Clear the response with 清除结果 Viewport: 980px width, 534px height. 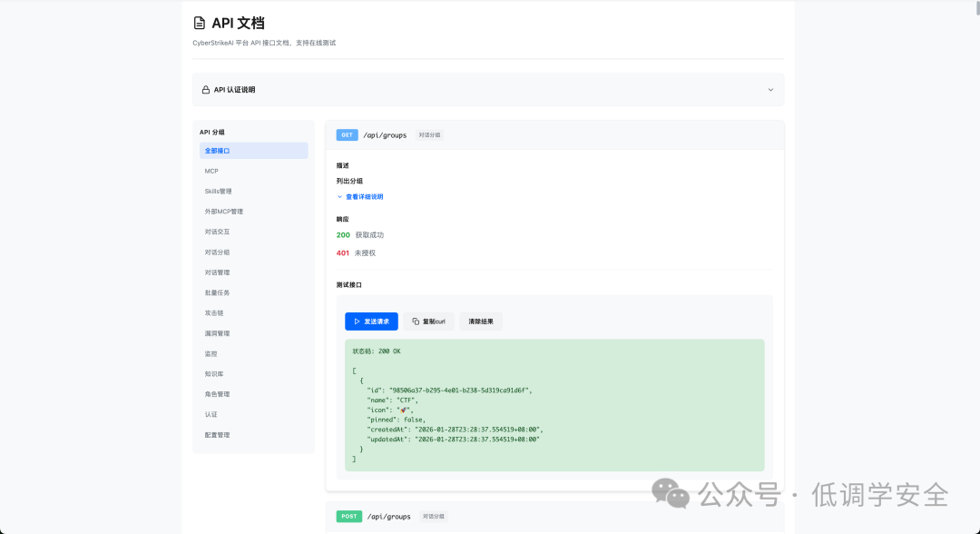[481, 321]
